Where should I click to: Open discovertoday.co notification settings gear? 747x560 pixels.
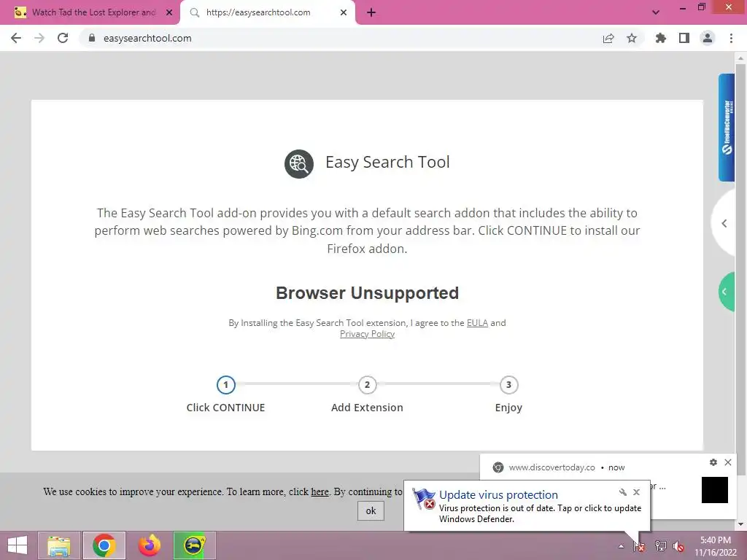pyautogui.click(x=713, y=462)
